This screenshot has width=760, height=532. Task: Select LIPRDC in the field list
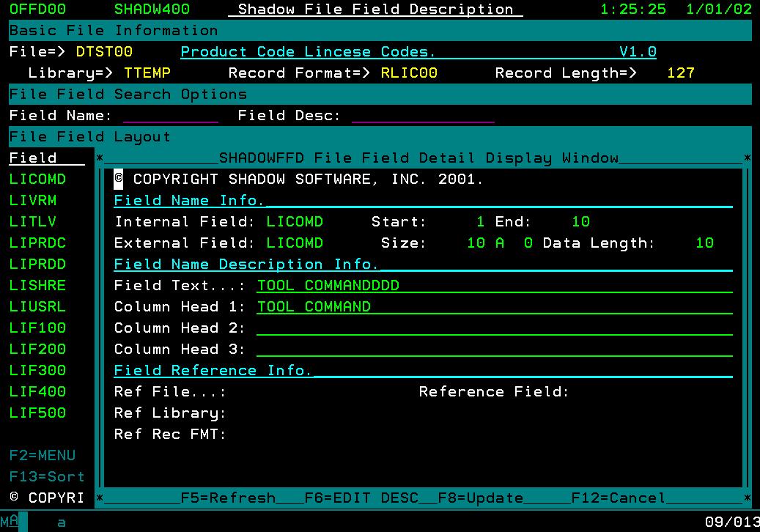coord(37,243)
